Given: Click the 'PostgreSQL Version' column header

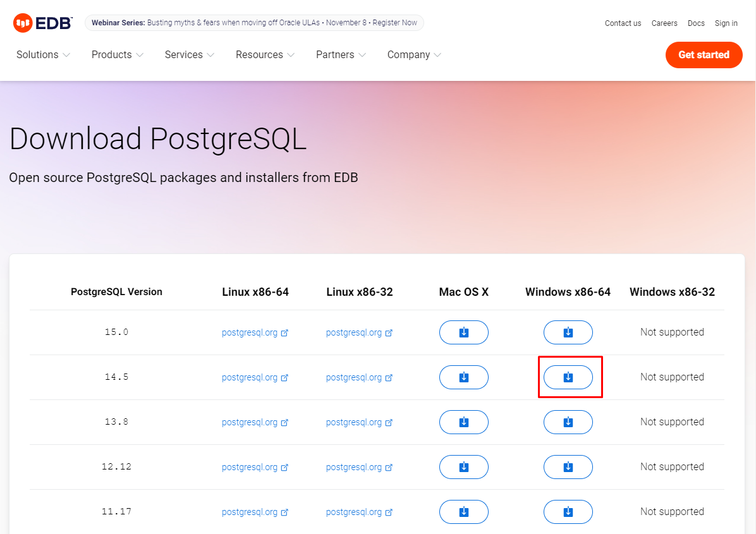Looking at the screenshot, I should pyautogui.click(x=117, y=291).
